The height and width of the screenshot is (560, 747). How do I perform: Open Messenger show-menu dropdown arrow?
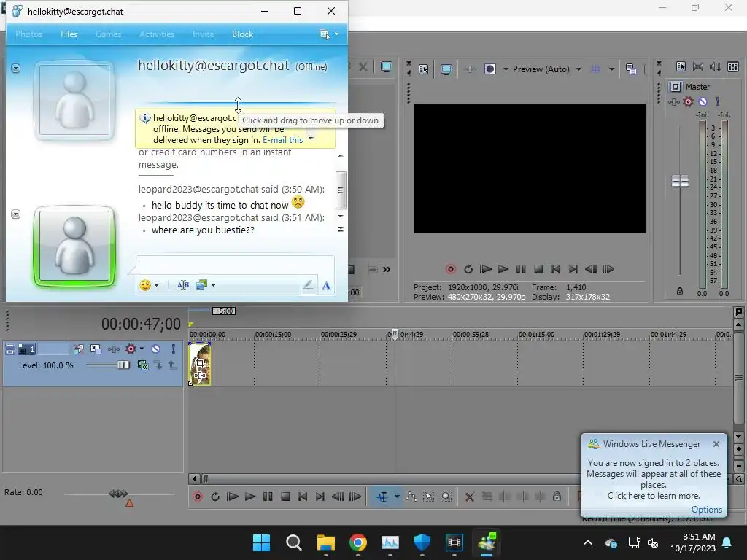(x=336, y=34)
